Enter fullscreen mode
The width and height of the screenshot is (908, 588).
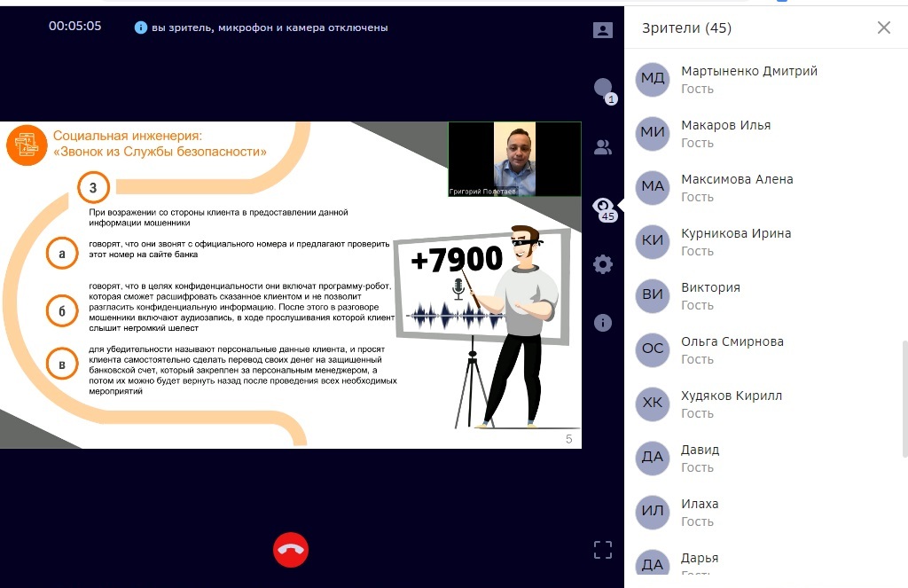(603, 550)
